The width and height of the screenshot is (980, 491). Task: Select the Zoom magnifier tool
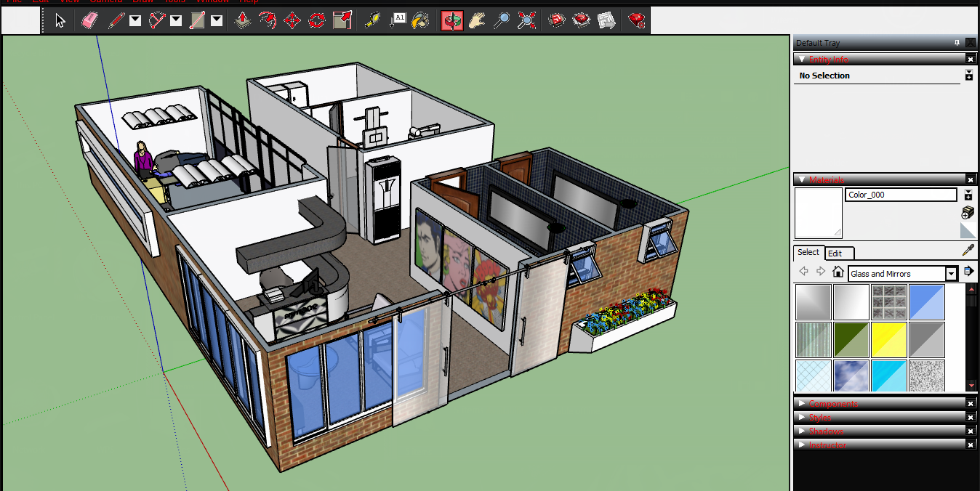502,20
